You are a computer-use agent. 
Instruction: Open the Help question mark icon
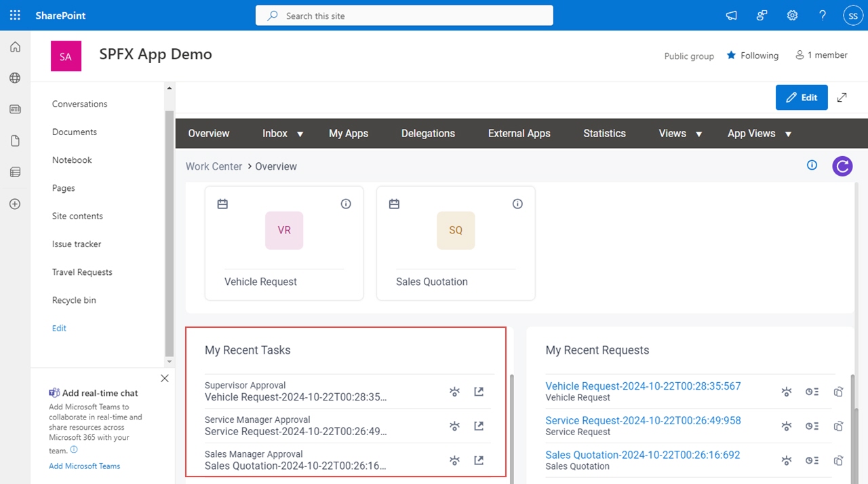pos(823,15)
